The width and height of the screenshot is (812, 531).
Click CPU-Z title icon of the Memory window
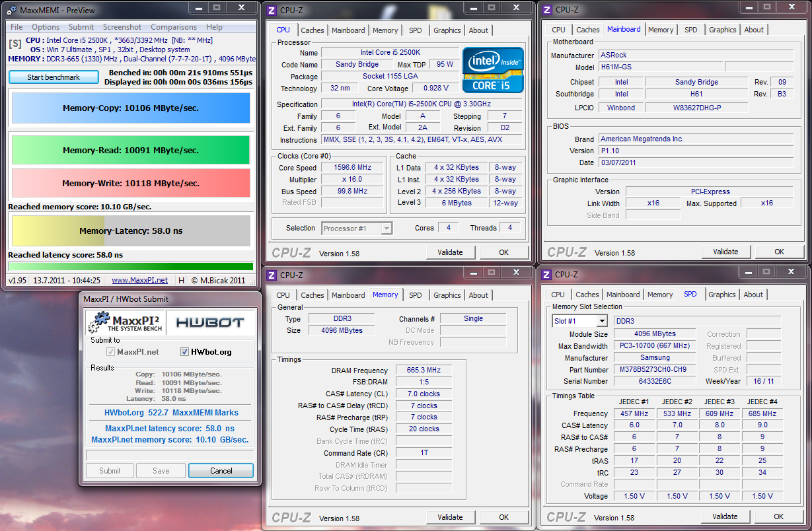pyautogui.click(x=271, y=275)
